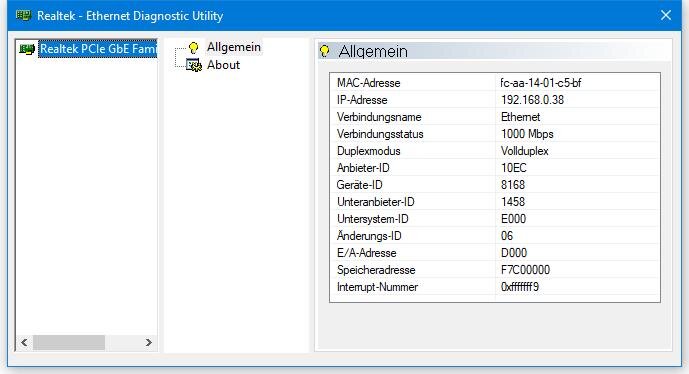The width and height of the screenshot is (689, 374).
Task: Select the 0xfffffff9 interrupt value
Action: [519, 287]
